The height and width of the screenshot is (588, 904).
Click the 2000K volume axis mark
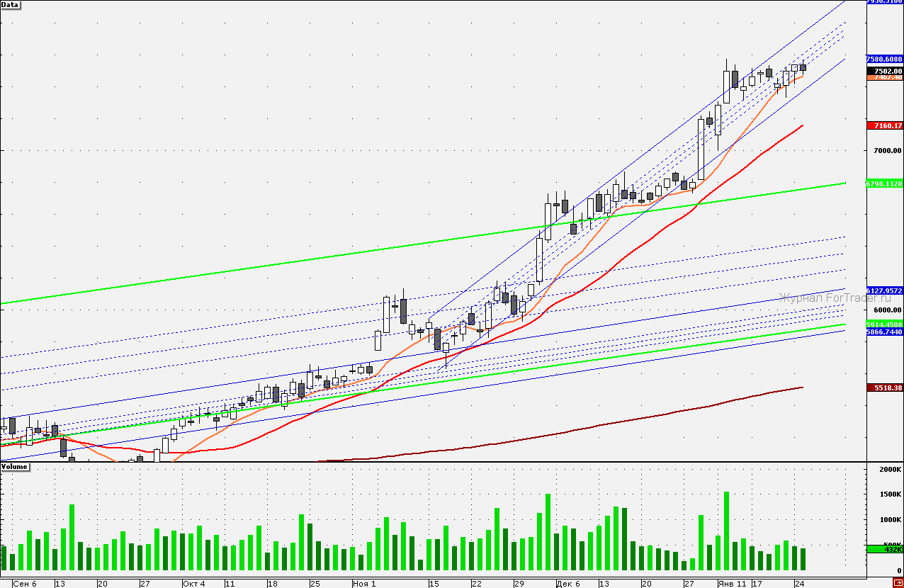click(890, 470)
